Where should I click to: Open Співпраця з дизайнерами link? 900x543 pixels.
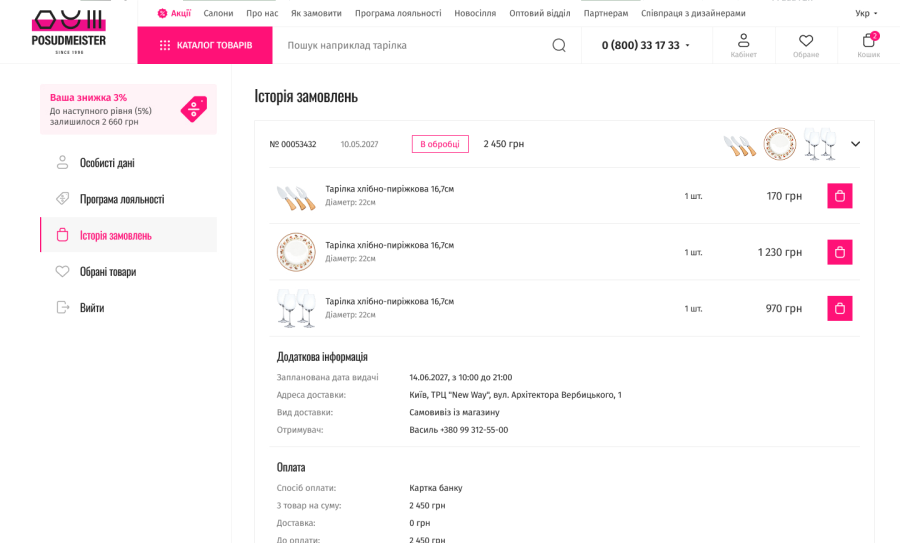(693, 13)
